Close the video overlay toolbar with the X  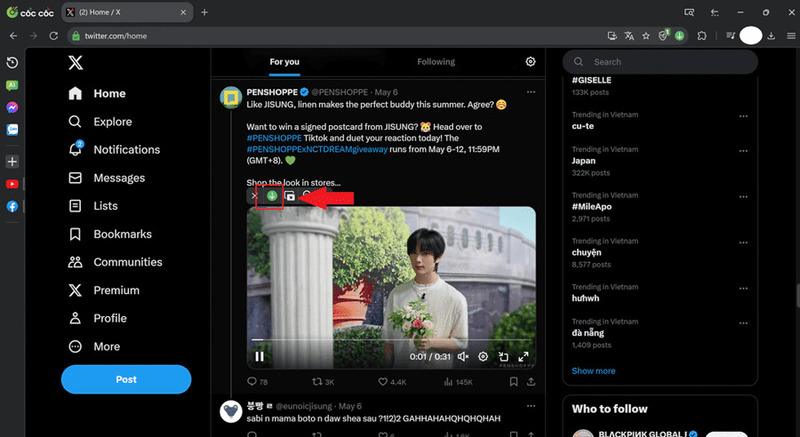tap(254, 196)
